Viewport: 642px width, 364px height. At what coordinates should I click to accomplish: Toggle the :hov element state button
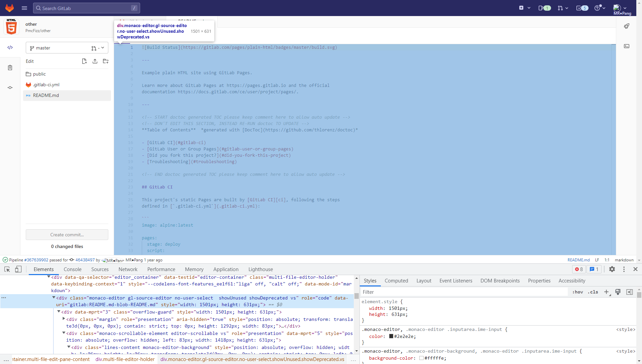tap(577, 292)
